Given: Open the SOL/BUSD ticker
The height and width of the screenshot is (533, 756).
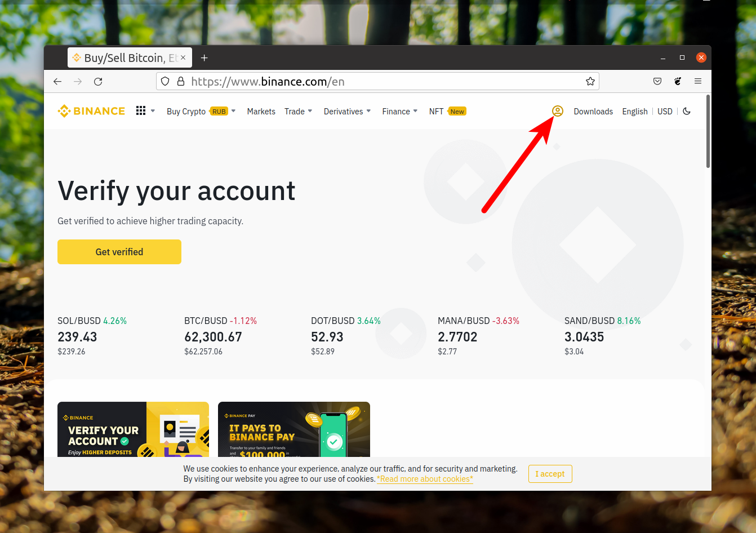Looking at the screenshot, I should (92, 335).
